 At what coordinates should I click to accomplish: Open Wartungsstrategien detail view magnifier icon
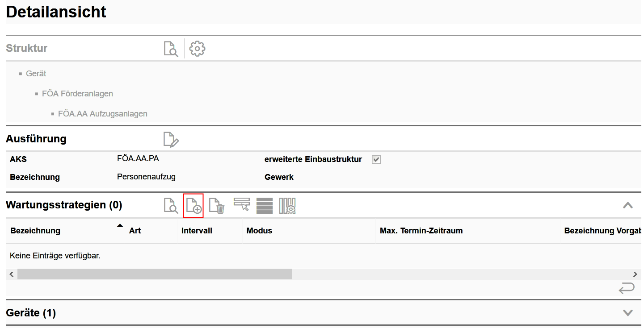[171, 206]
